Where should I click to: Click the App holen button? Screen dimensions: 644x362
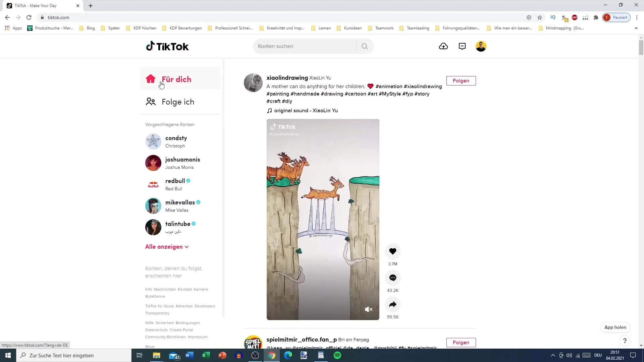[615, 327]
